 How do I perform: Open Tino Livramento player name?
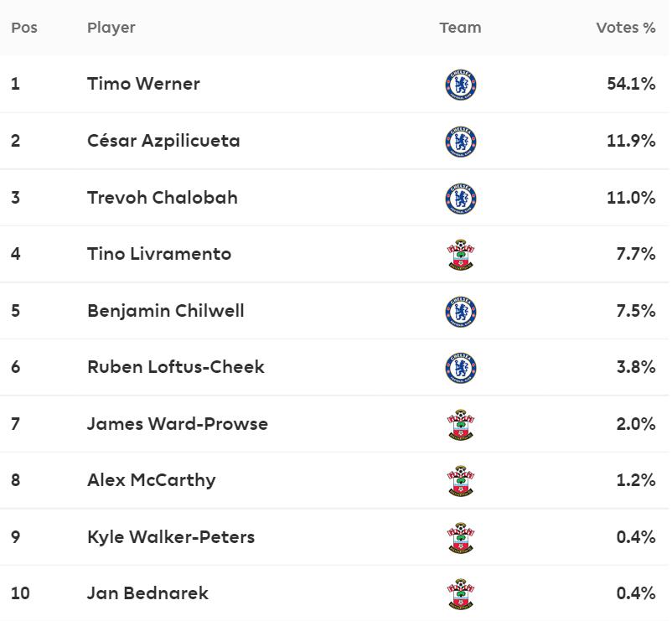[x=159, y=254]
